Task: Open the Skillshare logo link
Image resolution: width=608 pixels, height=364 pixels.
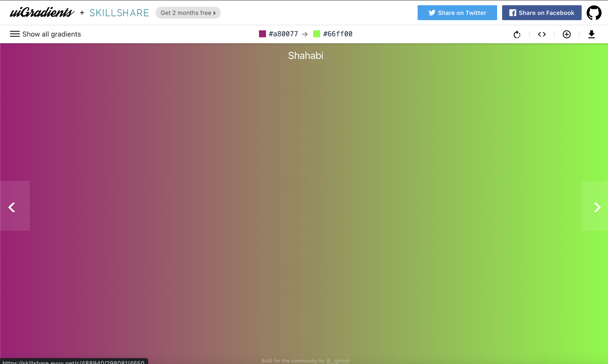Action: point(119,13)
